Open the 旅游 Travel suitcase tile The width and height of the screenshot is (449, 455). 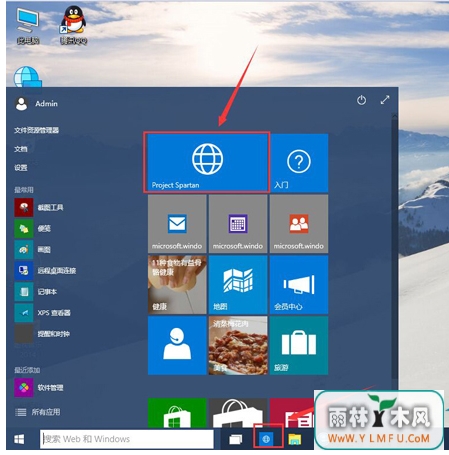click(299, 346)
